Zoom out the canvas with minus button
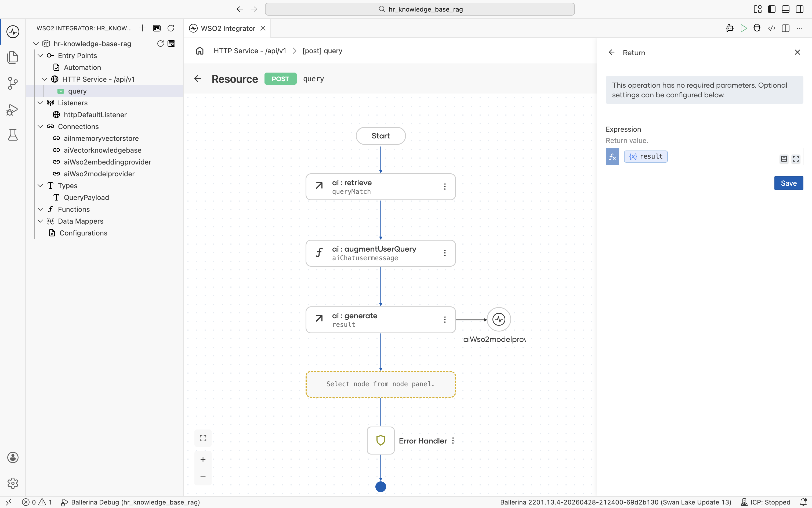812x508 pixels. pos(203,477)
